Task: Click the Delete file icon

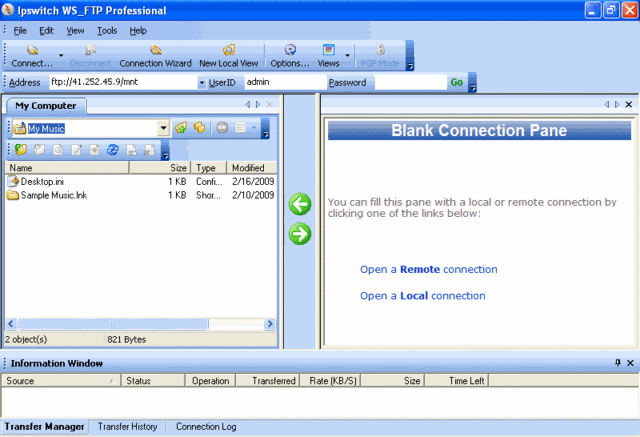Action: (x=149, y=150)
